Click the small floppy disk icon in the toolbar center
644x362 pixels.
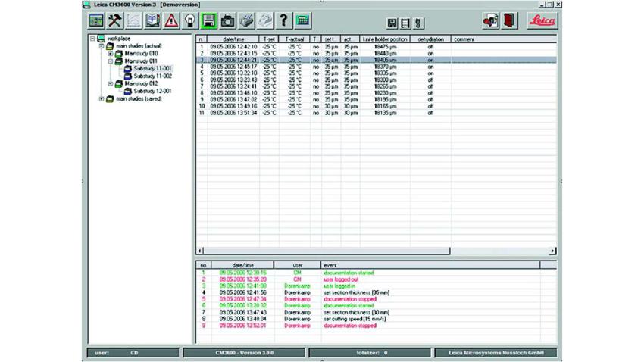click(x=392, y=23)
